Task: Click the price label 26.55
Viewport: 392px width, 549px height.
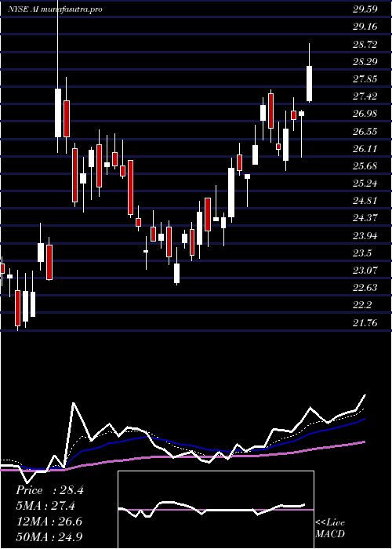Action: [x=365, y=131]
